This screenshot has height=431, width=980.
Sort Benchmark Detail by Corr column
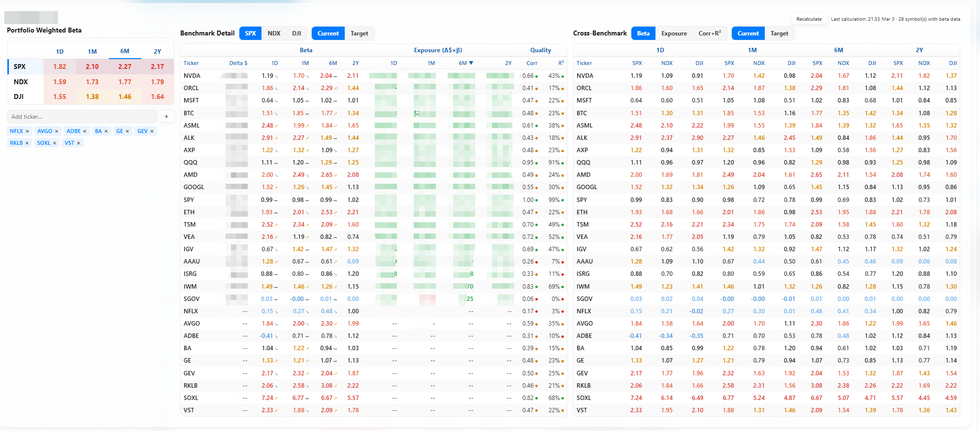click(x=532, y=63)
